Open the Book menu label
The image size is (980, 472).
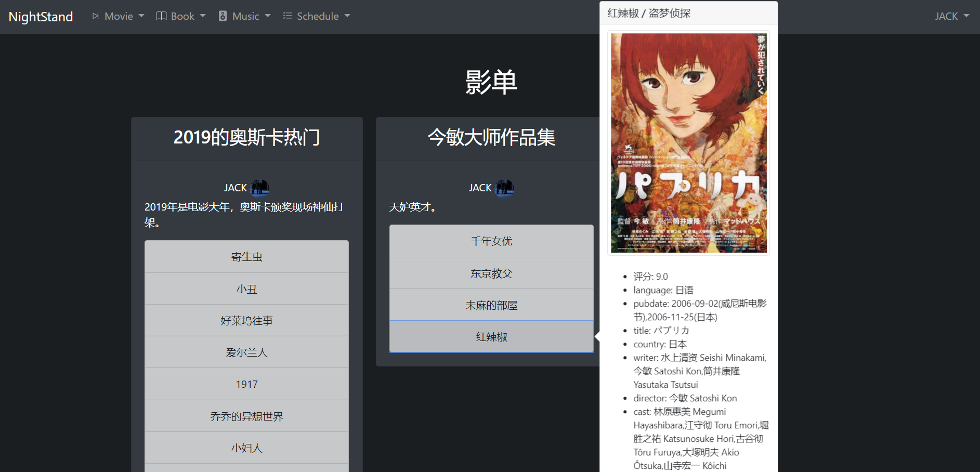182,16
